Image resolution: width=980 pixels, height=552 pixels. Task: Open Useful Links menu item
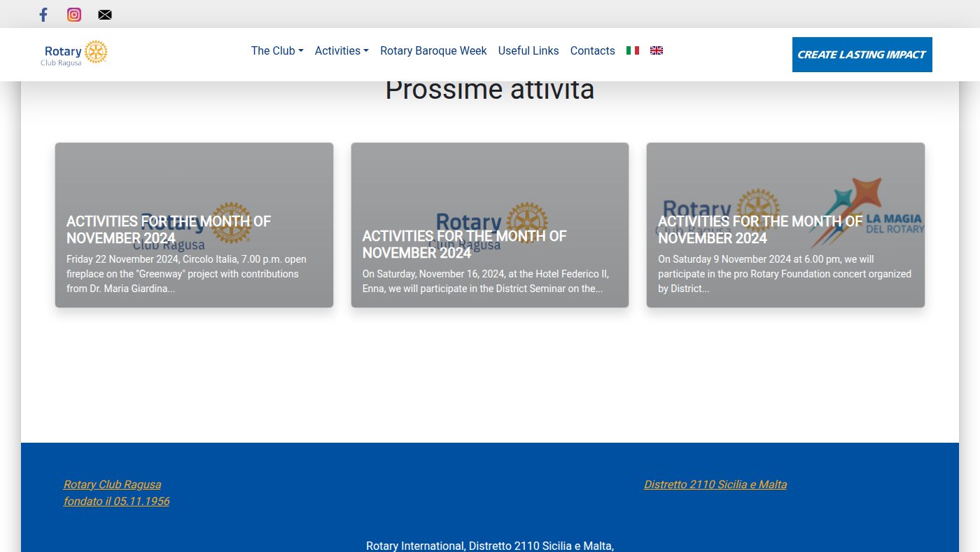pyautogui.click(x=528, y=50)
